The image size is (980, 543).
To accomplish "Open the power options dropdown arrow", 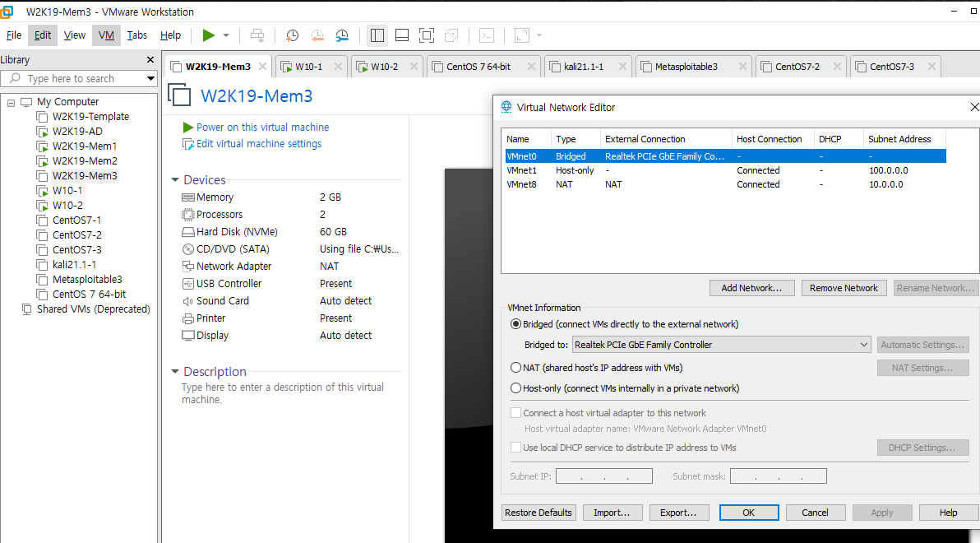I will point(226,35).
